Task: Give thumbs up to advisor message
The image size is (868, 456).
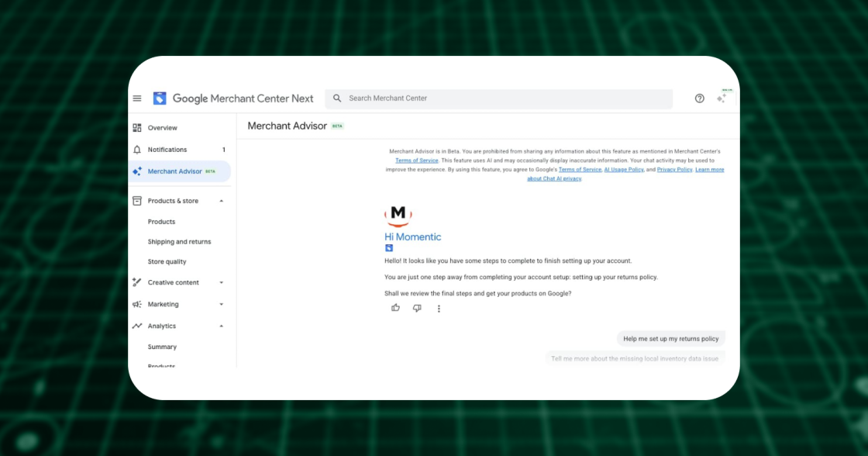Action: pos(395,308)
